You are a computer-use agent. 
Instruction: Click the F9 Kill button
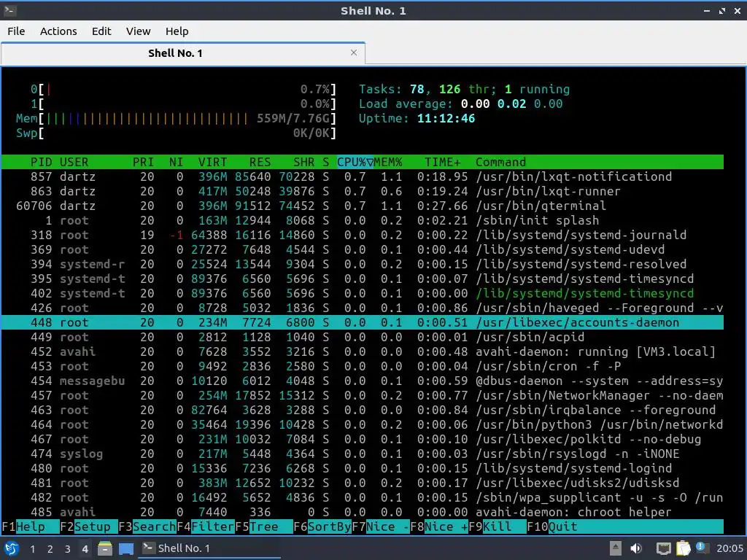click(498, 526)
